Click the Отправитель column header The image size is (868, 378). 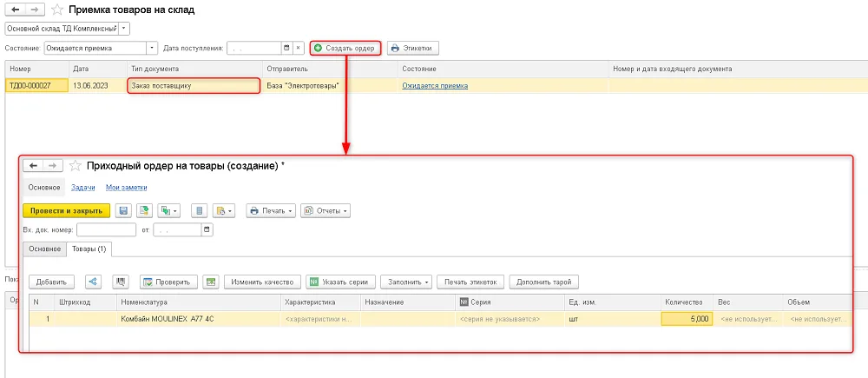330,69
